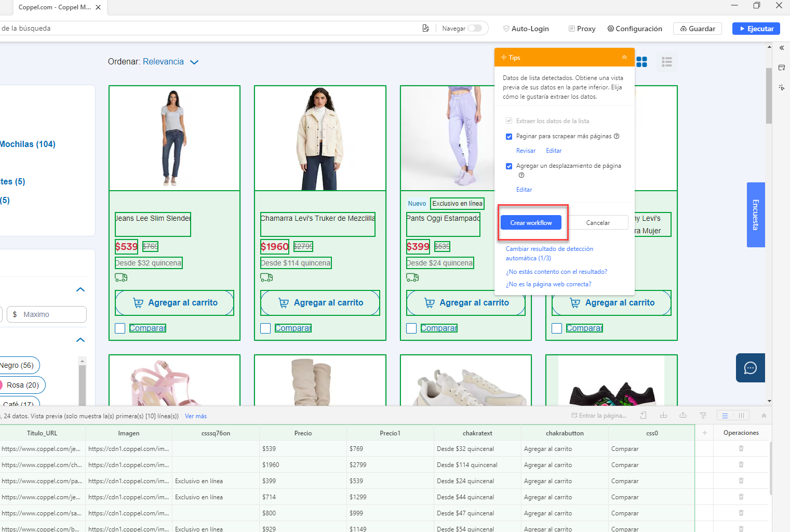Click the page scroll help question-mark icon
Image resolution: width=790 pixels, height=532 pixels.
click(x=521, y=175)
